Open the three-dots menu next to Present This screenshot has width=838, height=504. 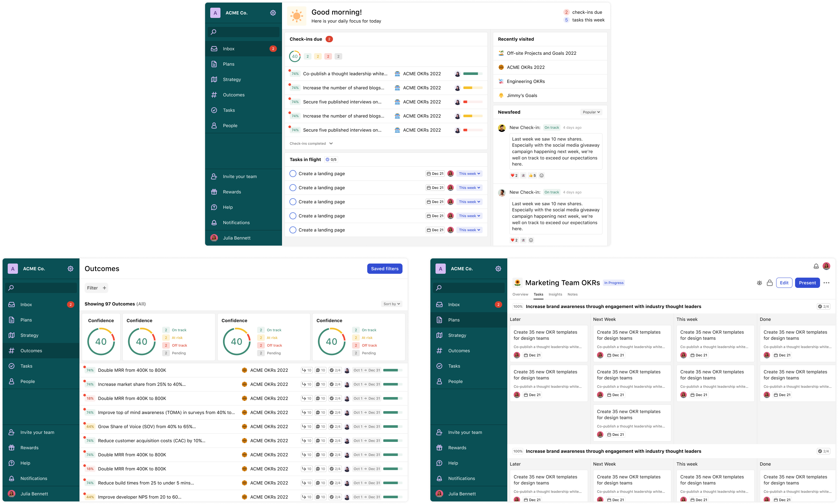(x=826, y=283)
